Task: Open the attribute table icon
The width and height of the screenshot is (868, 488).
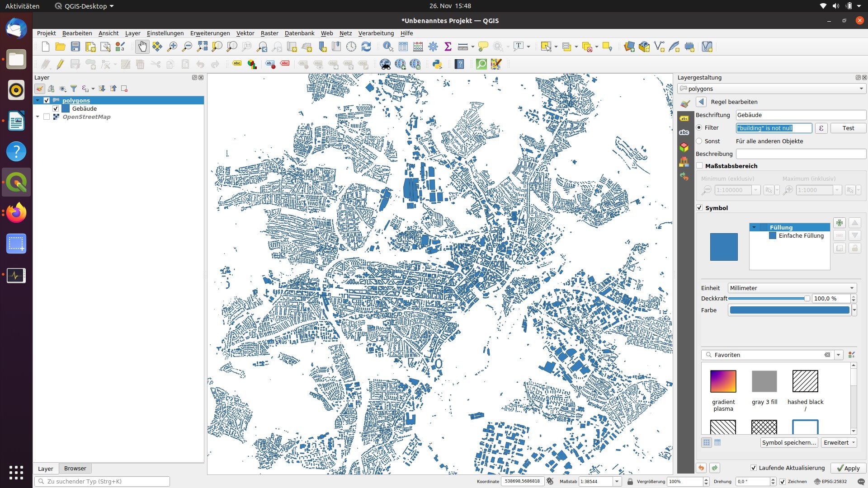Action: (x=403, y=47)
